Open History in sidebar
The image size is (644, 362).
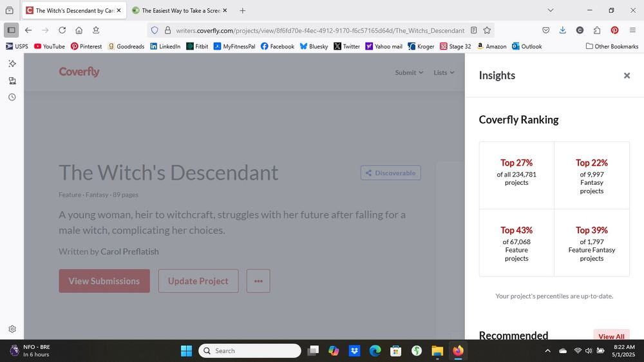click(x=12, y=97)
